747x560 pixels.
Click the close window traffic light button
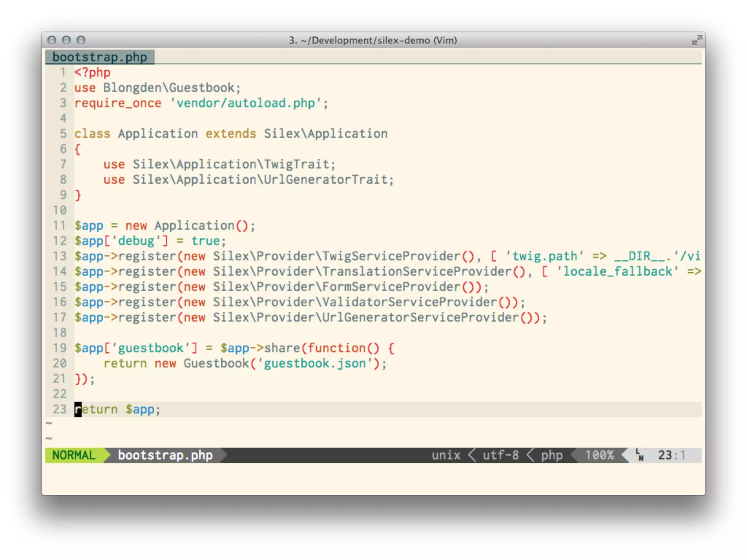pos(52,40)
